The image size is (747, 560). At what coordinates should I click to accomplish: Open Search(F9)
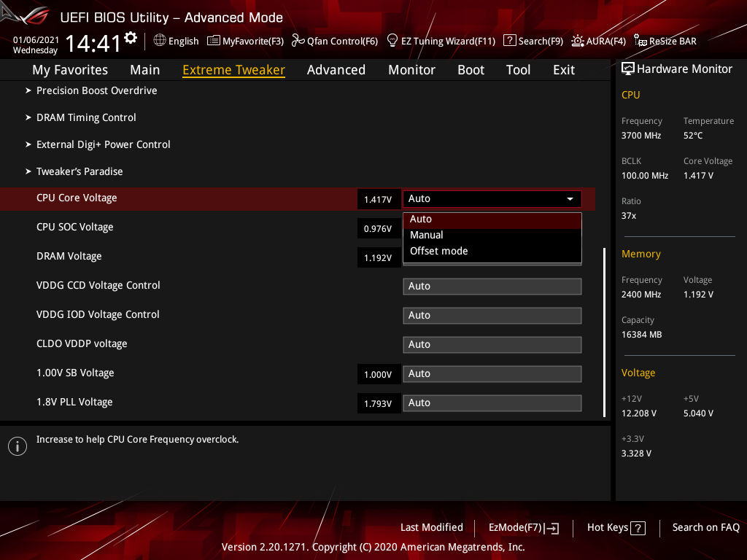(x=533, y=41)
